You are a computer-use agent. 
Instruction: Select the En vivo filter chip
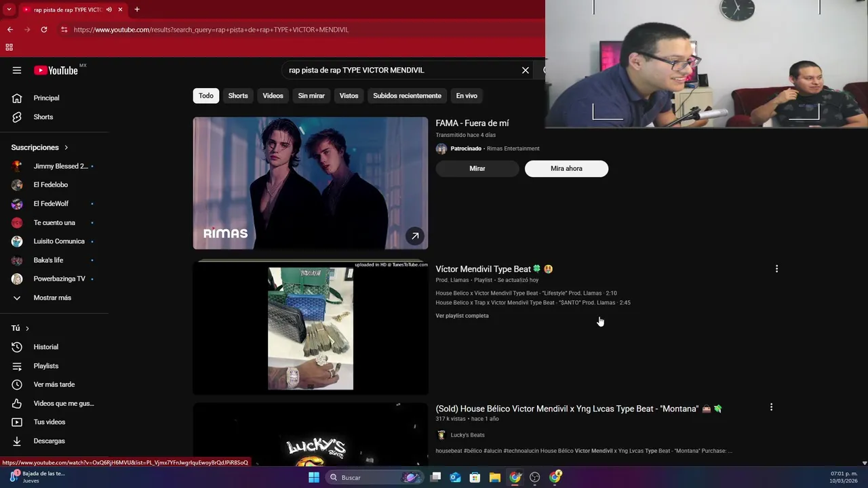[467, 96]
